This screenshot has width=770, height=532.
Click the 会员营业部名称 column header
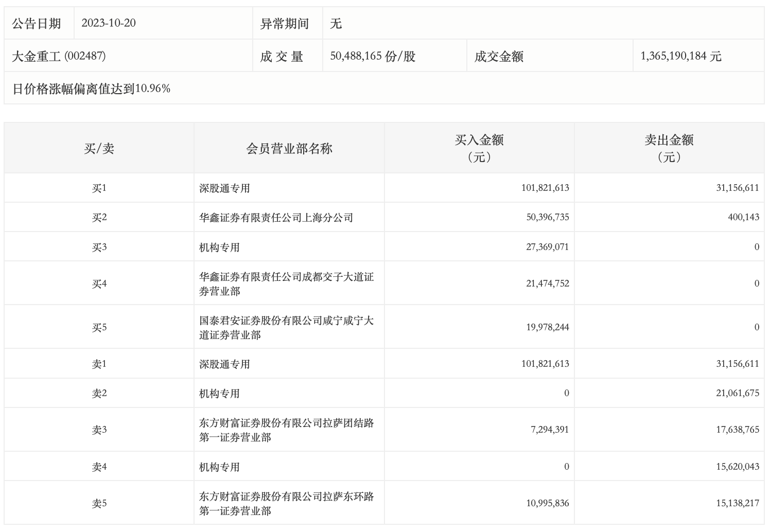(289, 149)
